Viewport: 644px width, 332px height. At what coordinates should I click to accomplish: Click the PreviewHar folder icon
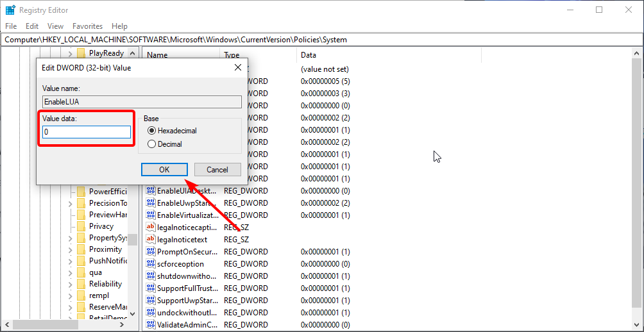(x=81, y=215)
